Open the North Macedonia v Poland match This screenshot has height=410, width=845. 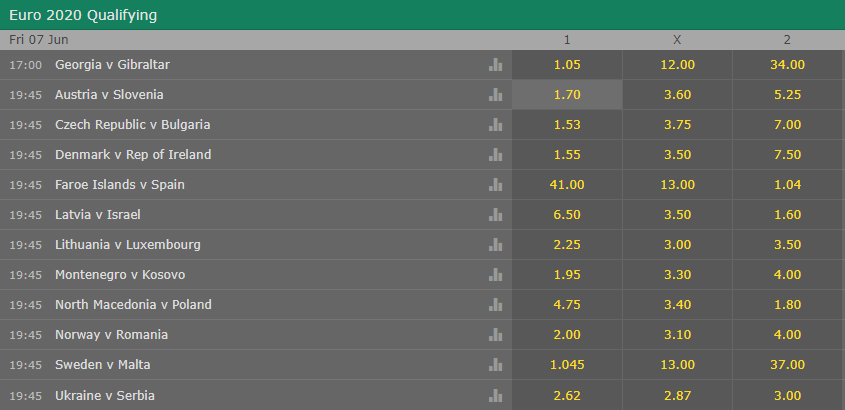[x=133, y=305]
